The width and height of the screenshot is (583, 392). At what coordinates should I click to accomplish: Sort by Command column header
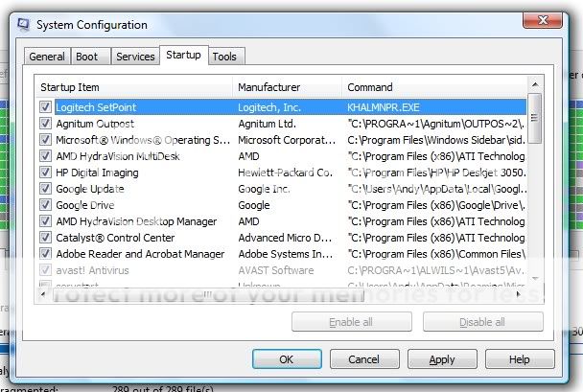point(434,87)
